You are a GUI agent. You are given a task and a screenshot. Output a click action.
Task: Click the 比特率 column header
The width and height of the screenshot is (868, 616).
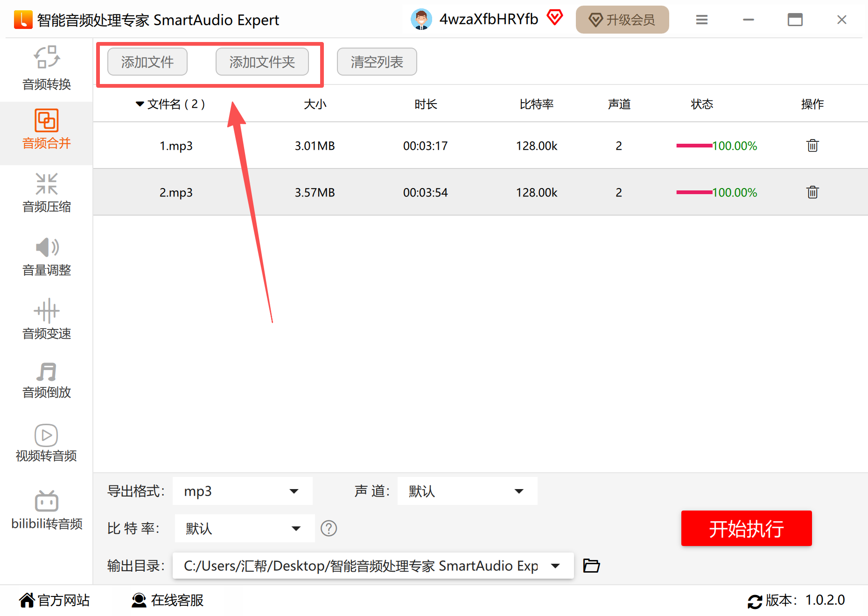tap(537, 104)
